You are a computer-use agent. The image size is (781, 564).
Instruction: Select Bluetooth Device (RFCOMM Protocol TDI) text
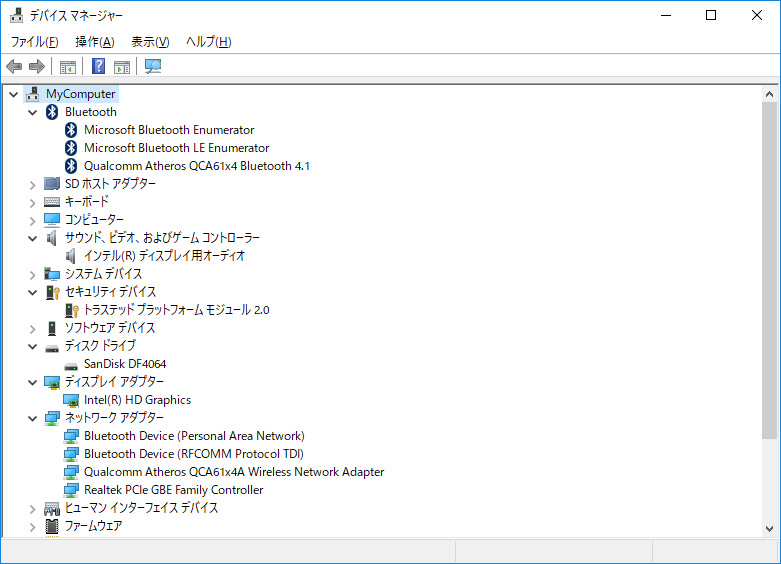[194, 454]
